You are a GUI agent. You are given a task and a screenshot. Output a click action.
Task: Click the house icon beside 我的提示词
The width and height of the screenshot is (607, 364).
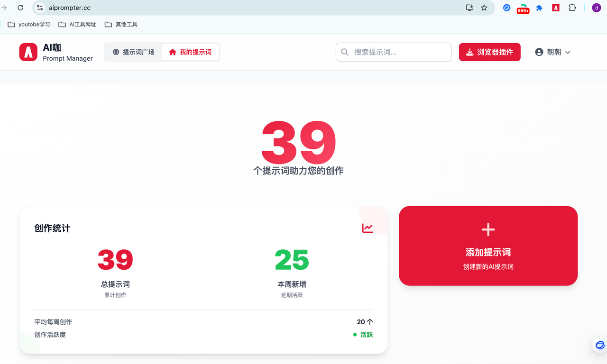click(x=173, y=52)
